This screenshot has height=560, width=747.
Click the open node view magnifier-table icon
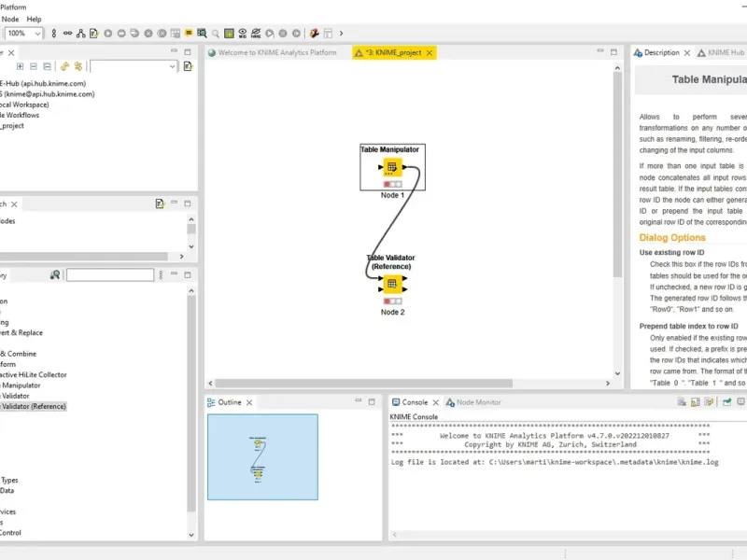(x=202, y=34)
